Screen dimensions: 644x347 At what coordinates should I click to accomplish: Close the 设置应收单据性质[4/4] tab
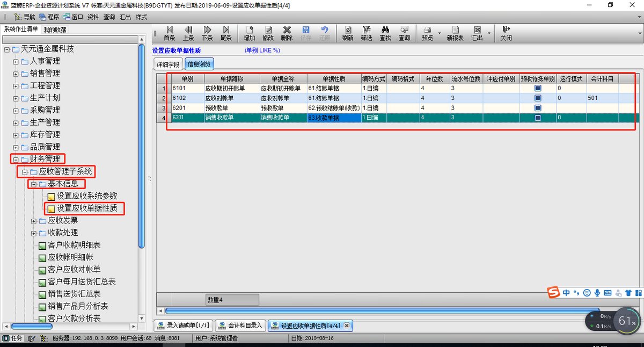click(x=347, y=326)
